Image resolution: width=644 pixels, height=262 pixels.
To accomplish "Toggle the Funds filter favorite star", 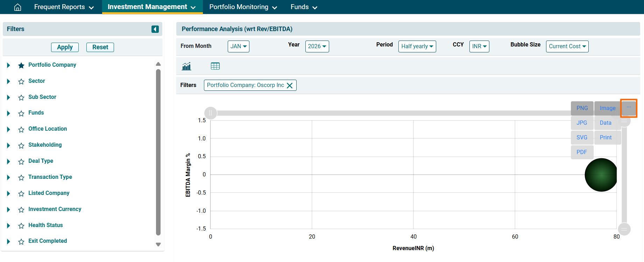I will (x=21, y=113).
